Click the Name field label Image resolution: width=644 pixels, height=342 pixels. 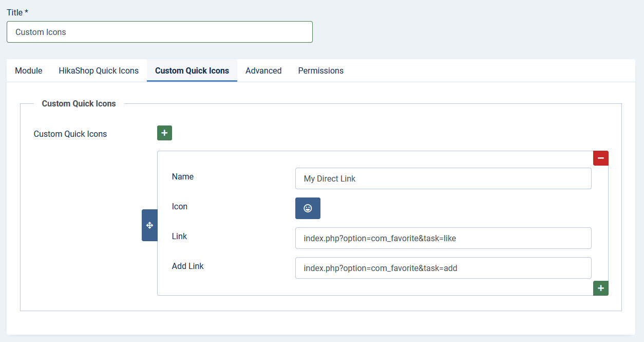(183, 176)
